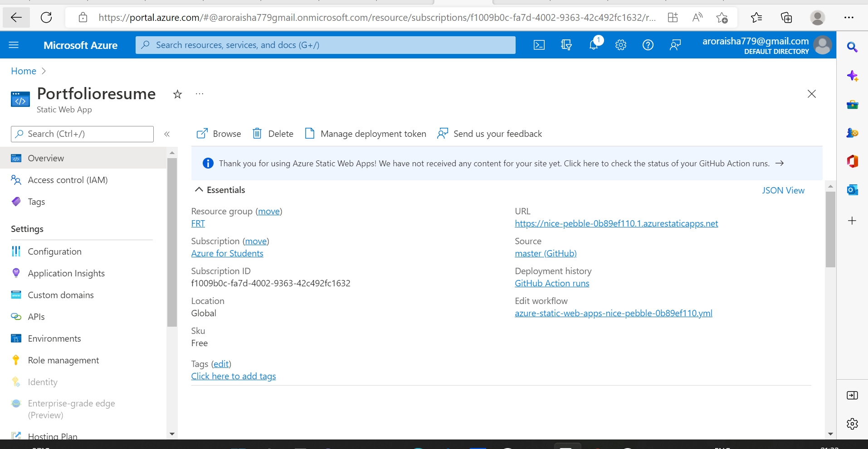The height and width of the screenshot is (449, 868).
Task: Click the move link next to Resource group
Action: click(x=269, y=211)
